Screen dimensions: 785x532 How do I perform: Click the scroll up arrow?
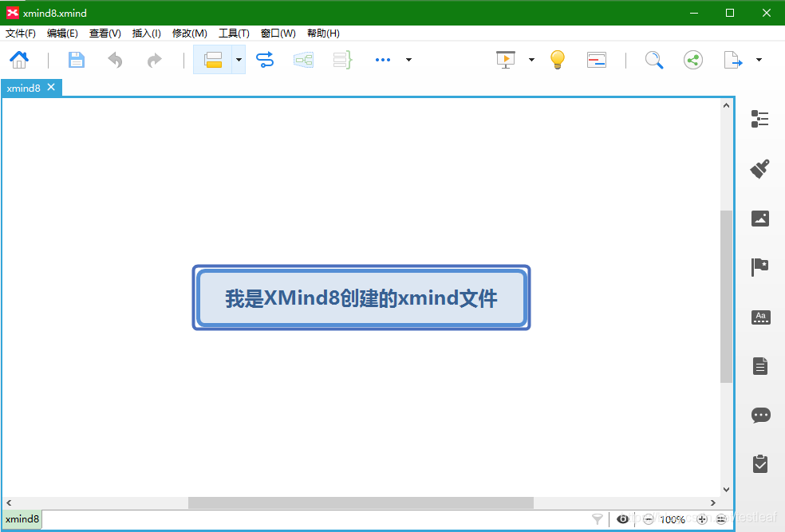click(726, 105)
